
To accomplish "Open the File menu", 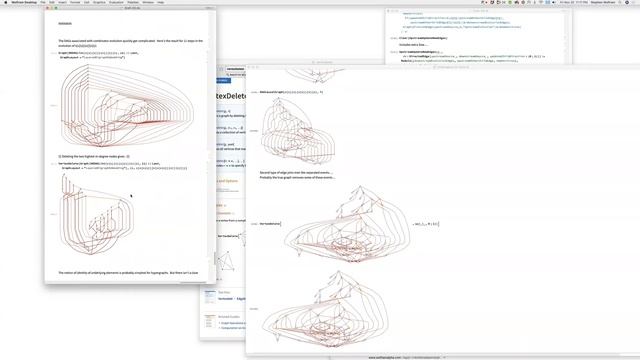I will pyautogui.click(x=43, y=2).
